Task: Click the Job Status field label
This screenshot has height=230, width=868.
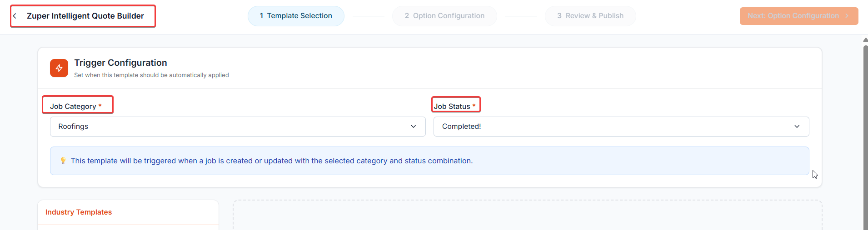Action: click(x=452, y=106)
